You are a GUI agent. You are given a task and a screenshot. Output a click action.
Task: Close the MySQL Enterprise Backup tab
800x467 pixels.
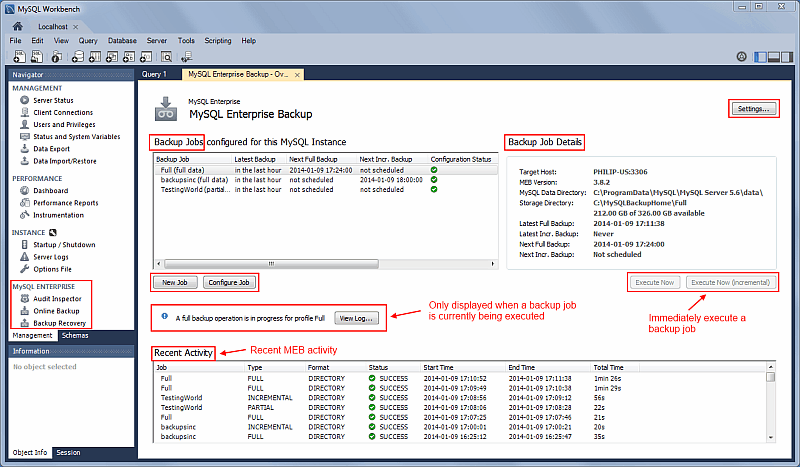296,74
